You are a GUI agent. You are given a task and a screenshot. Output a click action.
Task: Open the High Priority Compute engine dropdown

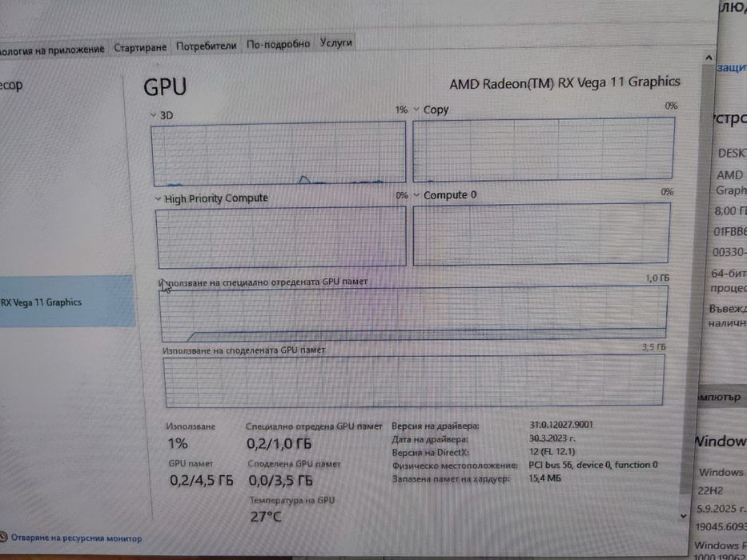[x=158, y=199]
